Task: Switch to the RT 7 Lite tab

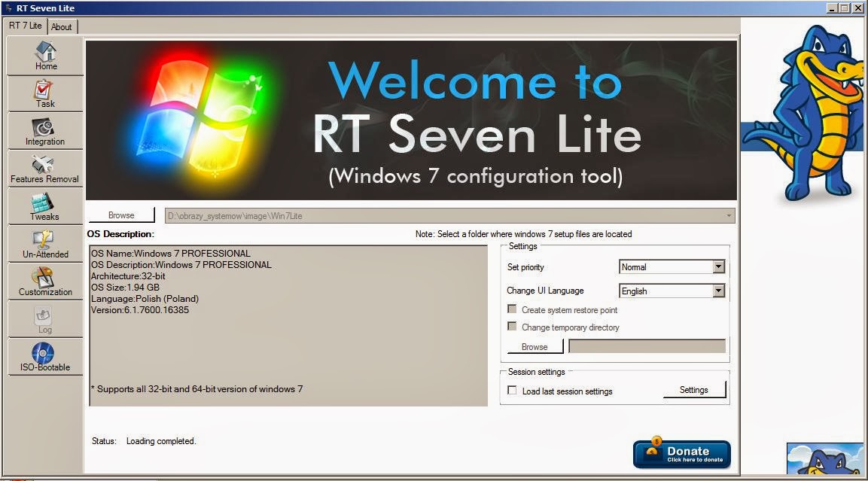Action: (x=26, y=26)
